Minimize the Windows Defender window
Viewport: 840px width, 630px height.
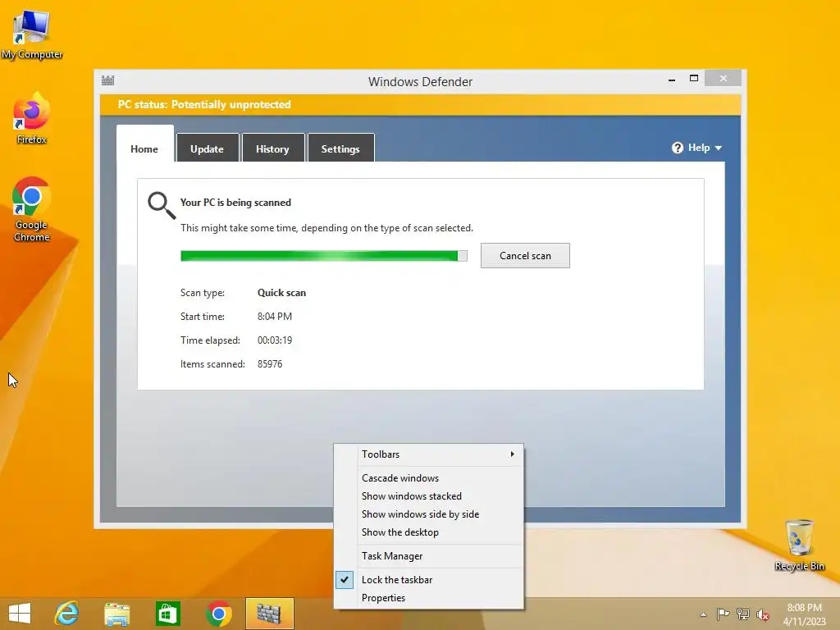point(672,80)
